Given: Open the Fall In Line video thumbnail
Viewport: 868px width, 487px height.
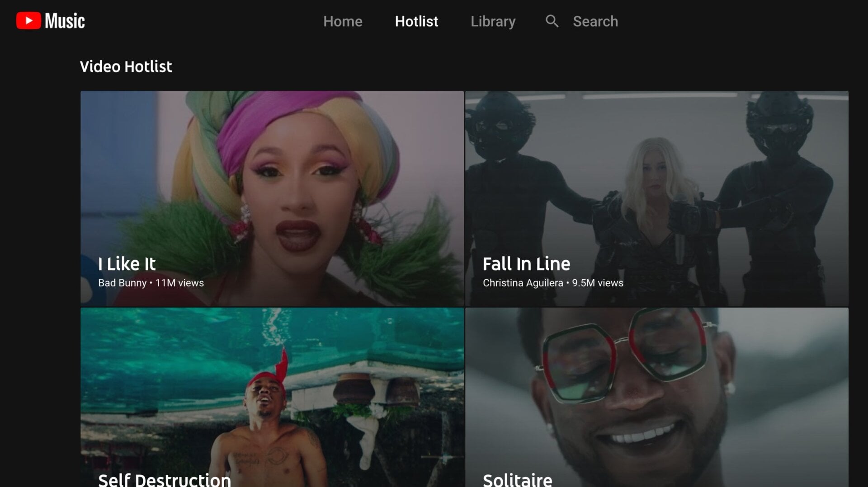Looking at the screenshot, I should (x=656, y=181).
